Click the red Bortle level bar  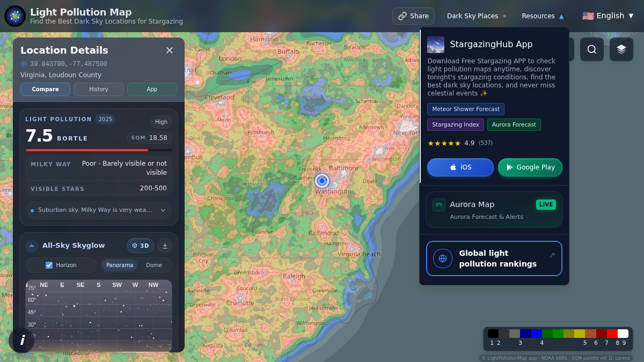click(x=87, y=150)
